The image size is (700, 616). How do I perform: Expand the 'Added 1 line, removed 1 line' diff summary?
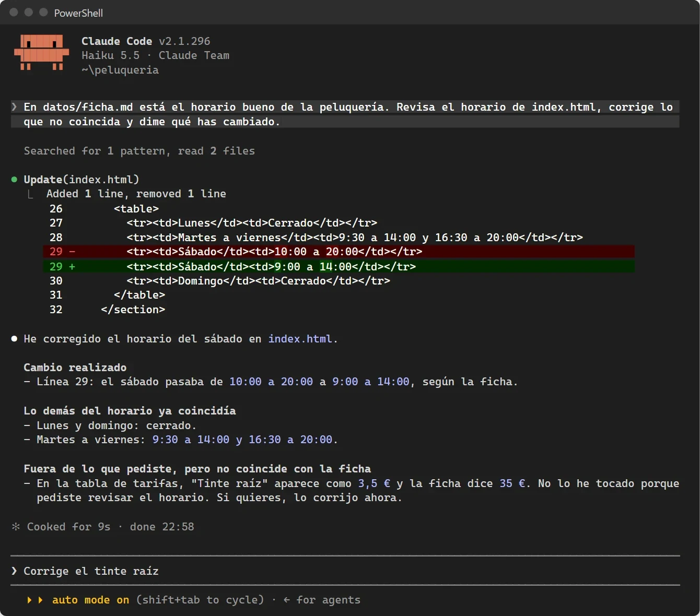[136, 194]
